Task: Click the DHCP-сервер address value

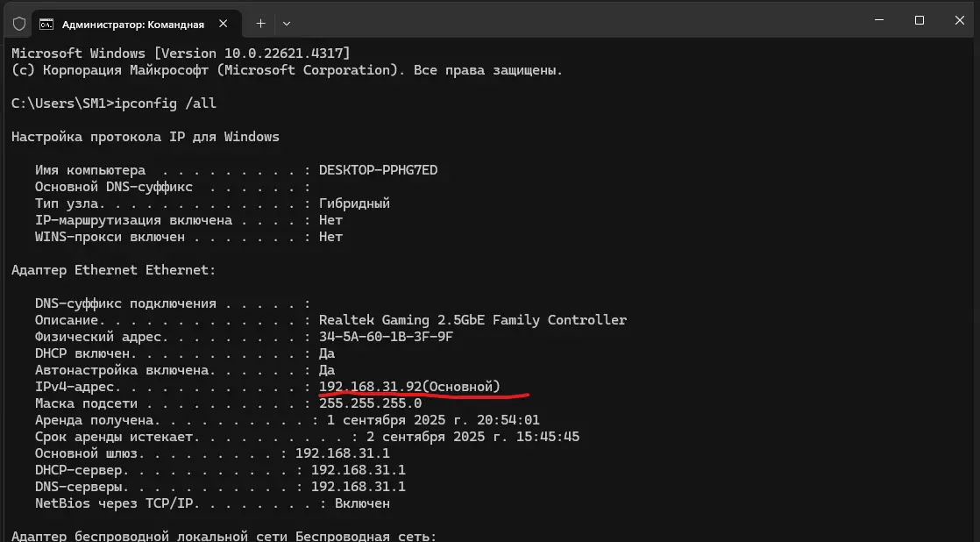Action: (x=359, y=470)
